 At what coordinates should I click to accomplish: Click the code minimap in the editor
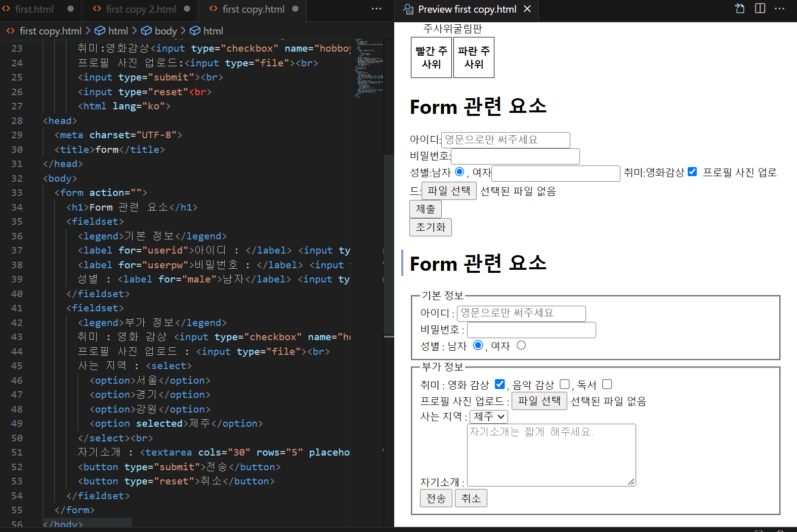[369, 68]
